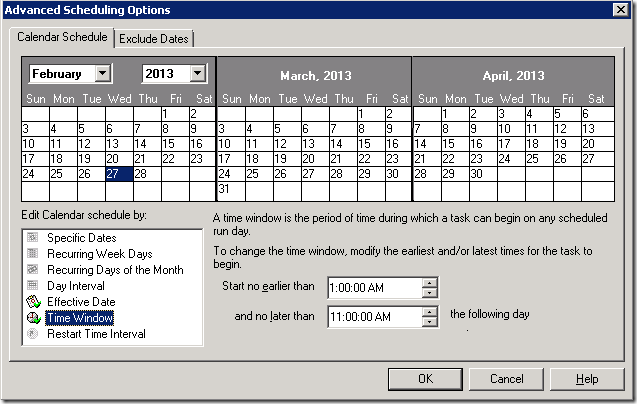
Task: Open the year dropdown showing 2013
Action: [197, 73]
